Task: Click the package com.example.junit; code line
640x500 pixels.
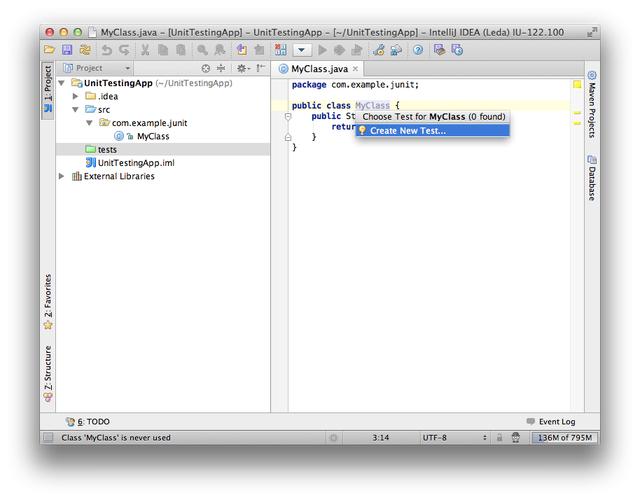Action: tap(355, 85)
